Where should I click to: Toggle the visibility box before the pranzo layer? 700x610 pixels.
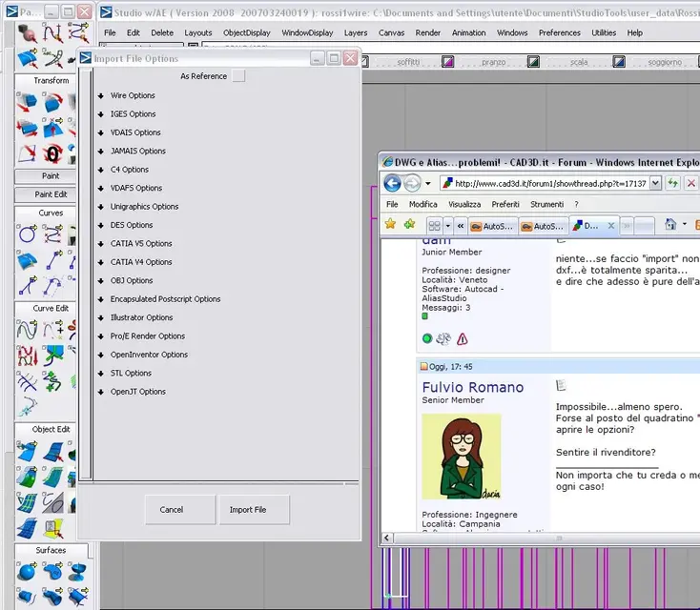(x=448, y=62)
